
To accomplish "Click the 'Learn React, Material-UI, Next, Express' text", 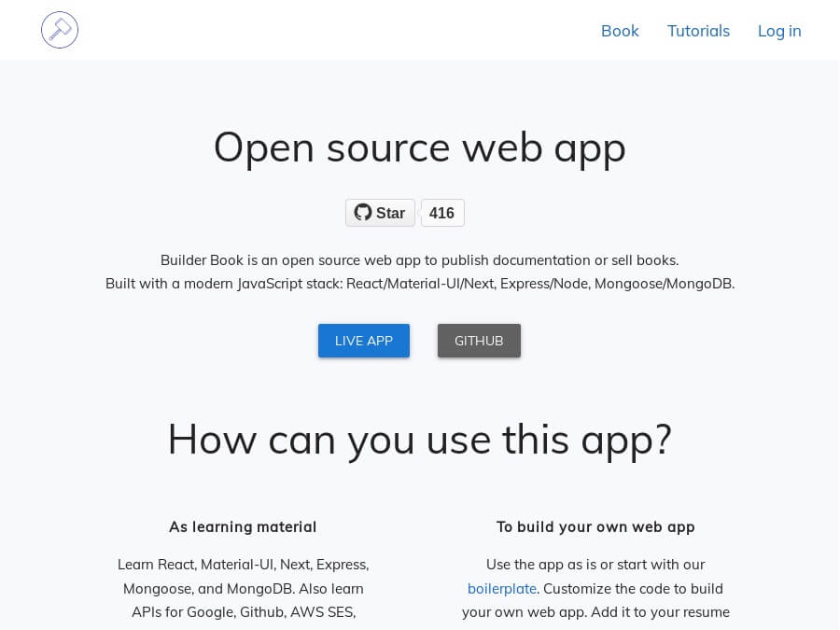I will click(x=243, y=565).
